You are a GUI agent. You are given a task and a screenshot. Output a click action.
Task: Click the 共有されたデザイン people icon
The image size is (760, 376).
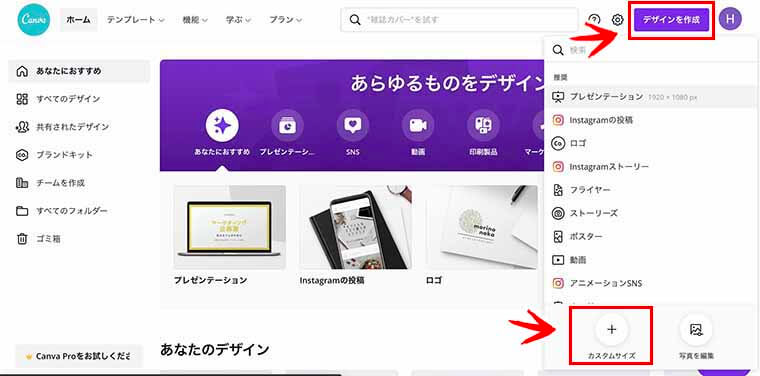pos(22,127)
